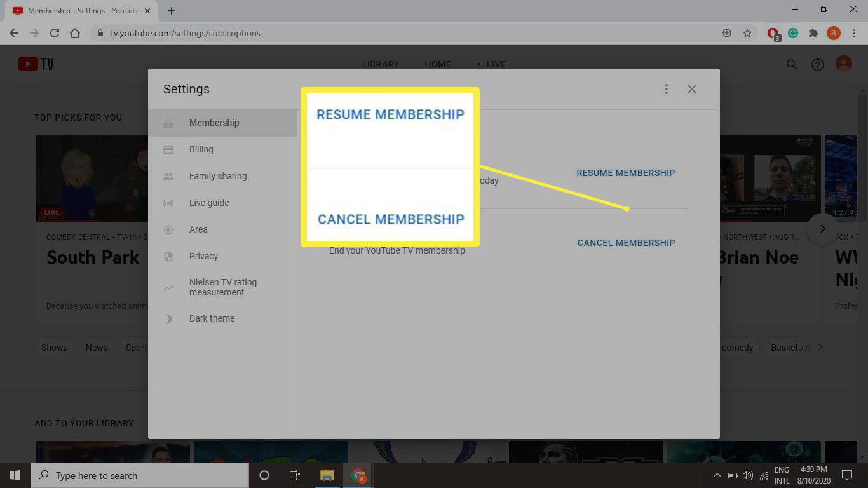
Task: Open Dark theme setting
Action: tap(222, 318)
